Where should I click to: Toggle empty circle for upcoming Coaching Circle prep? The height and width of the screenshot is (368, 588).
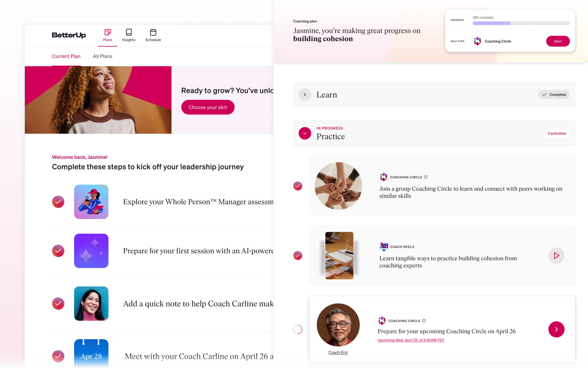[298, 329]
